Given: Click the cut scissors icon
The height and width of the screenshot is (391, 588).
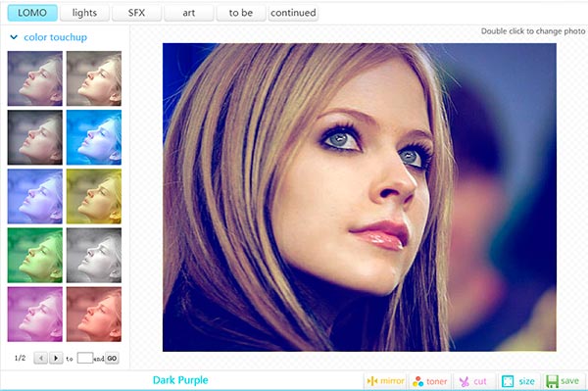Looking at the screenshot, I should [465, 381].
